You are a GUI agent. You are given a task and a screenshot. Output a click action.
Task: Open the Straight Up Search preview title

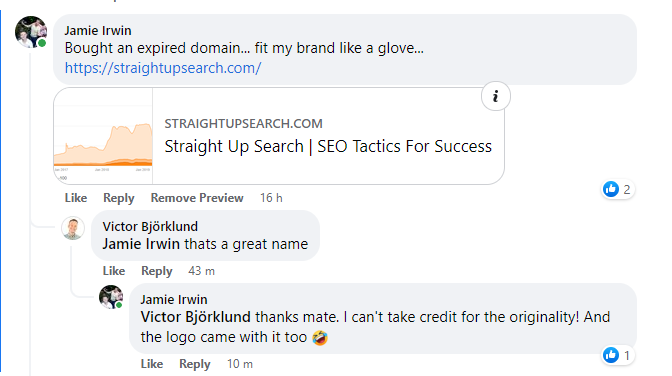[328, 147]
